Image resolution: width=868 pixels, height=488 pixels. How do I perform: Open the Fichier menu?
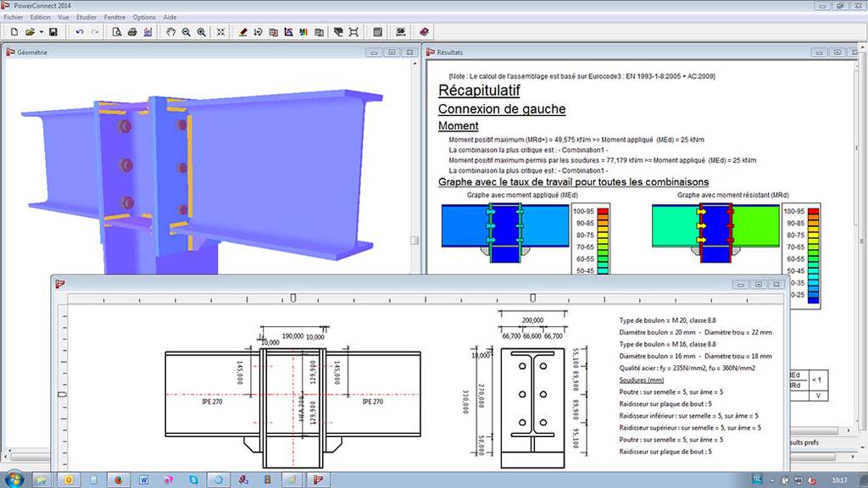click(x=14, y=17)
